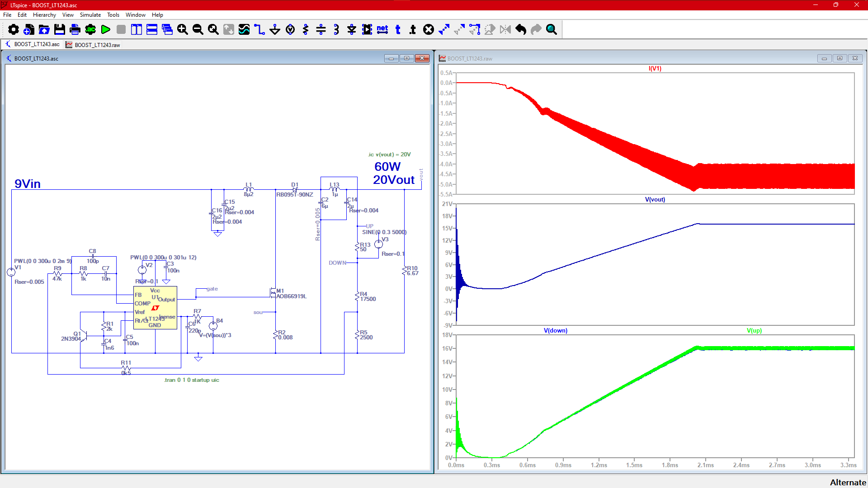Select the place text tool
868x488 pixels.
coord(398,30)
